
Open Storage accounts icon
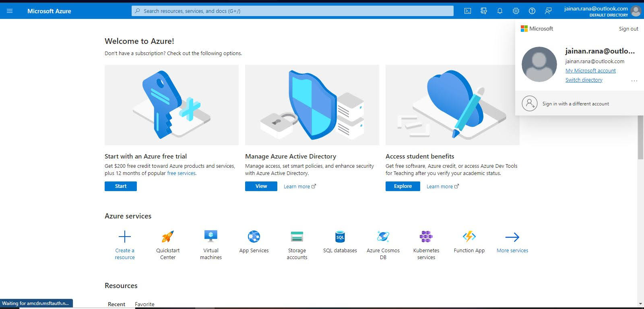[297, 237]
